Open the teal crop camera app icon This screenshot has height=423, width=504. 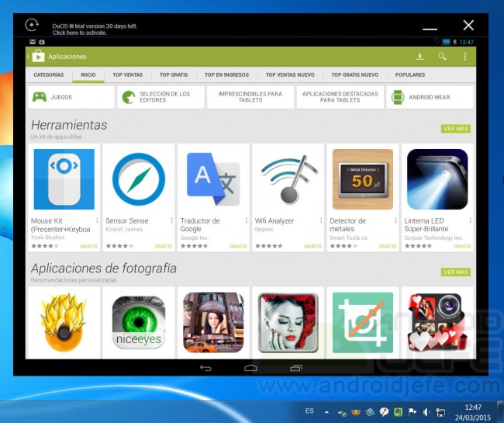pos(363,322)
